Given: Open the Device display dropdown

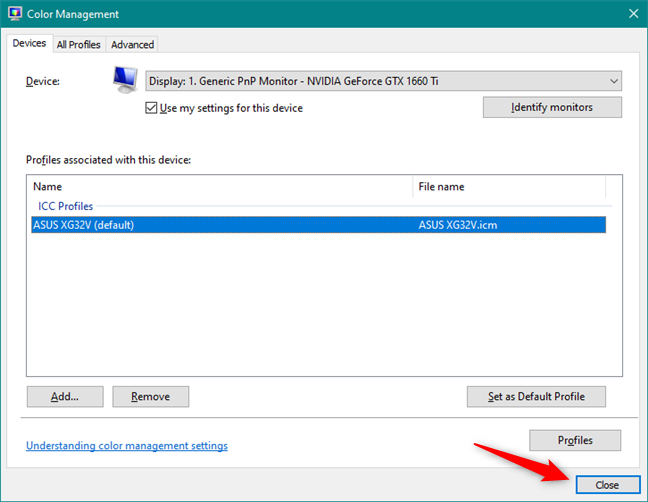Looking at the screenshot, I should 383,81.
